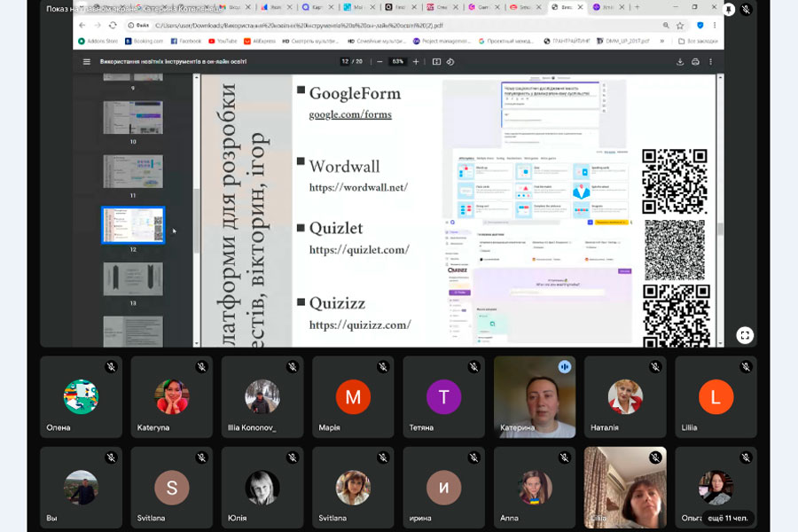Toggle the PDF sidebar hamburger menu
Viewport: 798px width, 532px height.
tap(86, 62)
